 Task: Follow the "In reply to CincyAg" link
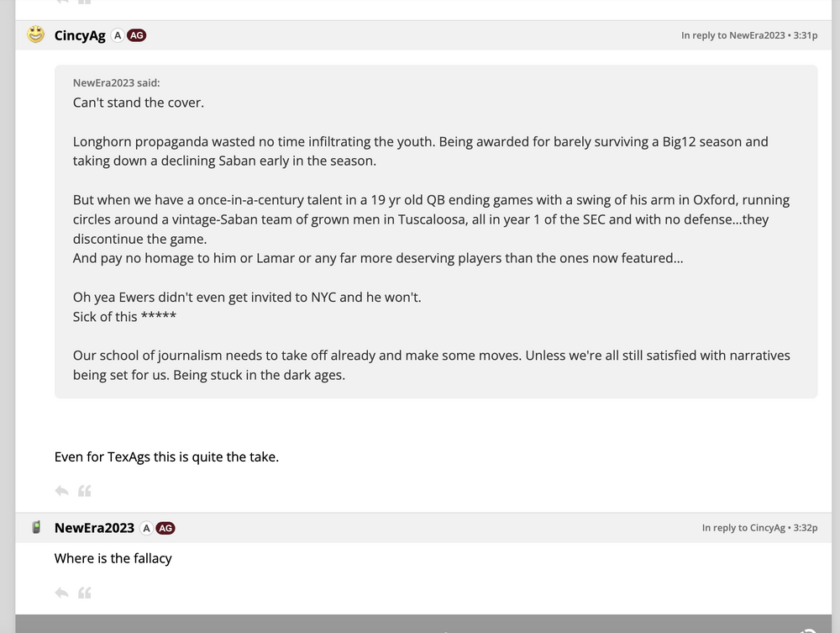point(743,528)
